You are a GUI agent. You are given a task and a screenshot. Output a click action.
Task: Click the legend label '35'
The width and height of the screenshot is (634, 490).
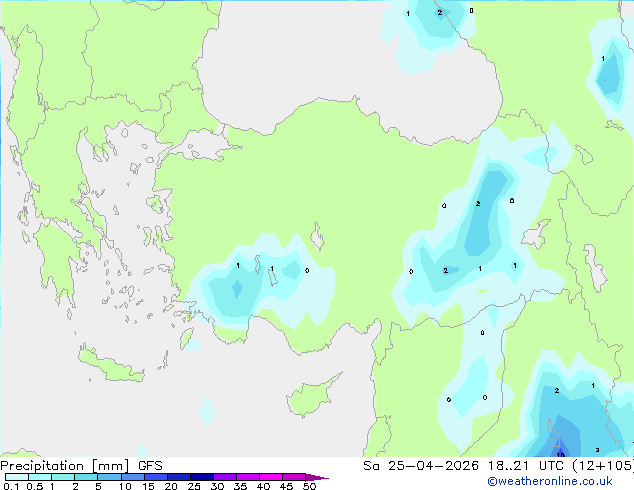click(x=240, y=486)
